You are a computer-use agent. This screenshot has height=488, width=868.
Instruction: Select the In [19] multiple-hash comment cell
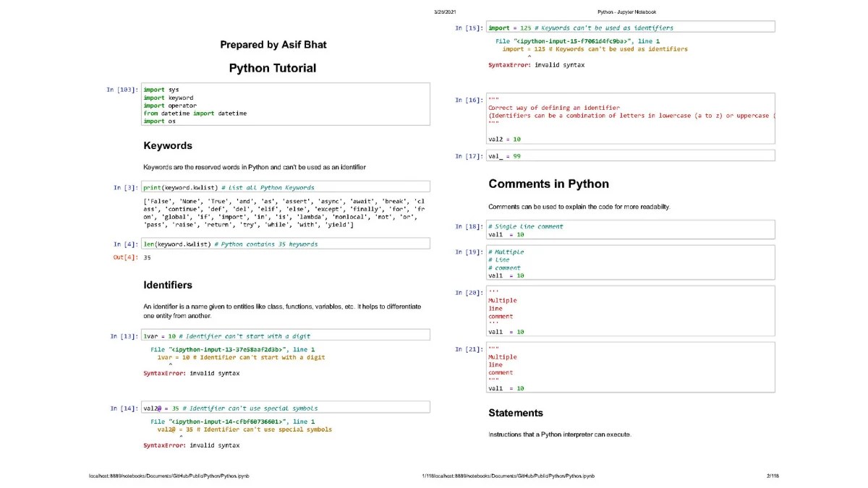630,262
